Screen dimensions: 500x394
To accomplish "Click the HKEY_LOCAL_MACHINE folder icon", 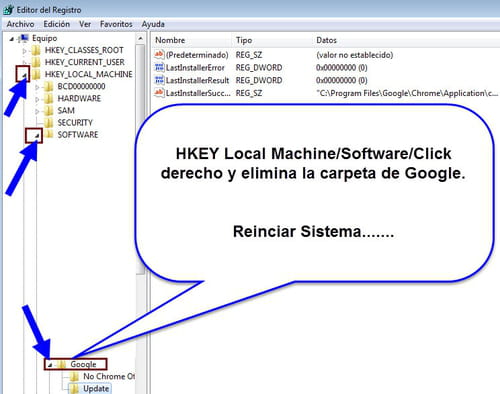I will point(36,74).
